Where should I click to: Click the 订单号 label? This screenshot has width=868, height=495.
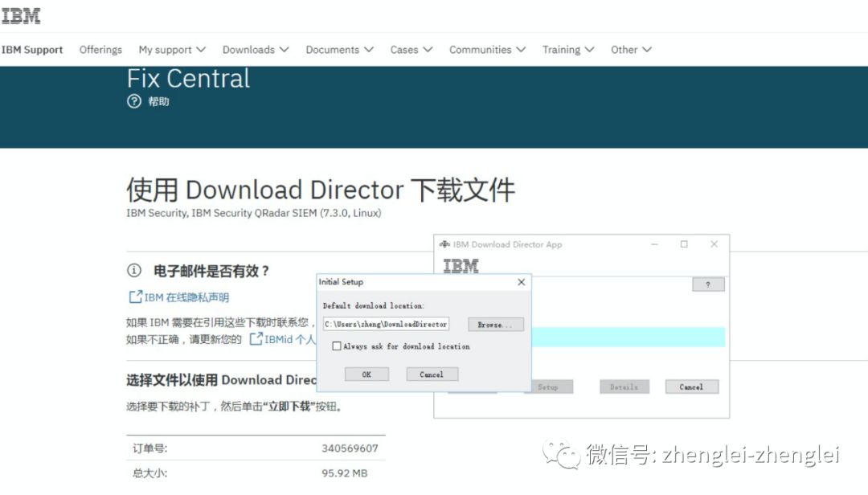pos(149,448)
